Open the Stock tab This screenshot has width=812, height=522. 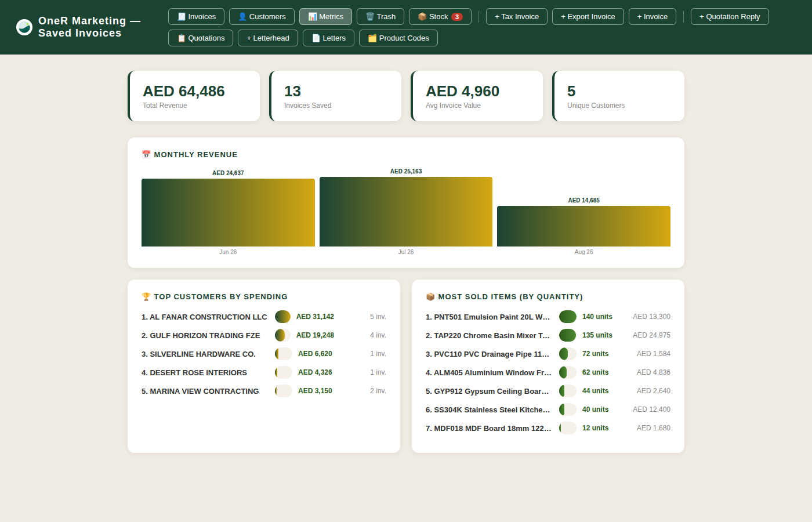pos(440,17)
